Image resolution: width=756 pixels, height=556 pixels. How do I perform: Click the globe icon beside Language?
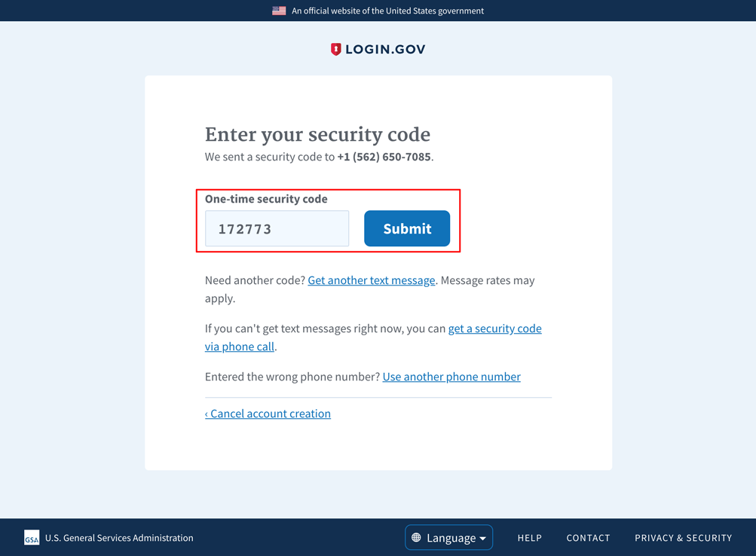(416, 538)
